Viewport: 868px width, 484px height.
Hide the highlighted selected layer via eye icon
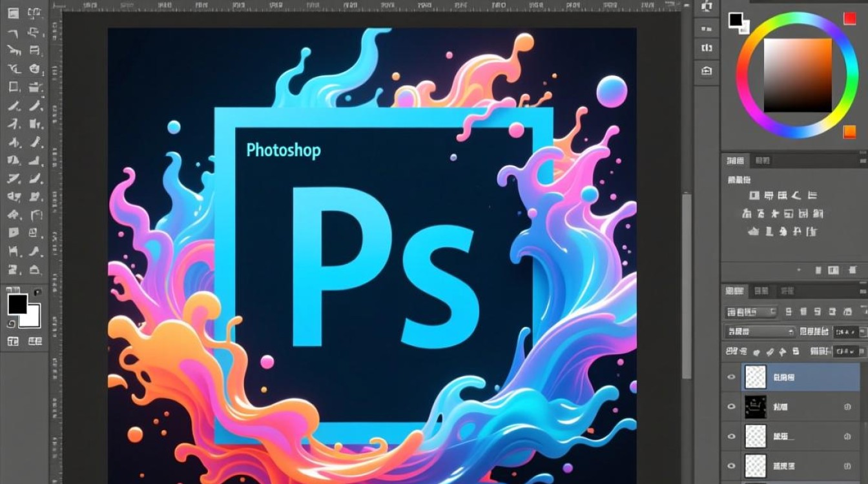[x=732, y=378]
